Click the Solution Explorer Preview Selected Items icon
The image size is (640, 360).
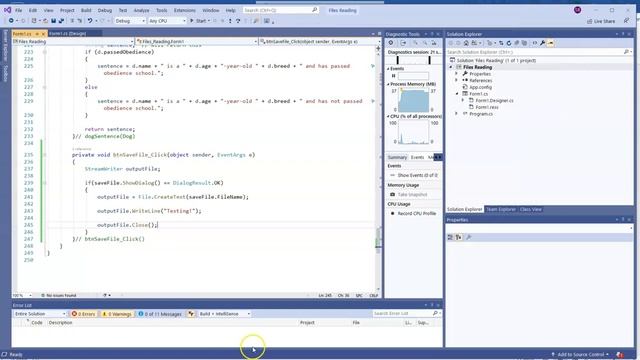(x=550, y=43)
